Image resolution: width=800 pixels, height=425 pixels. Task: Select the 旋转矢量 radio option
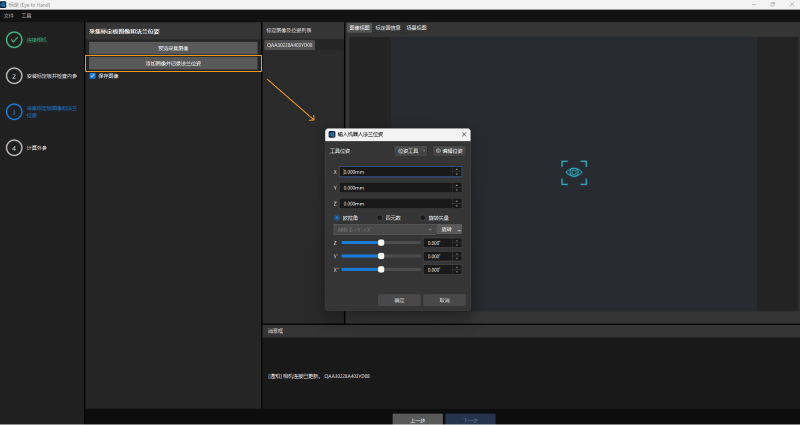(x=422, y=217)
